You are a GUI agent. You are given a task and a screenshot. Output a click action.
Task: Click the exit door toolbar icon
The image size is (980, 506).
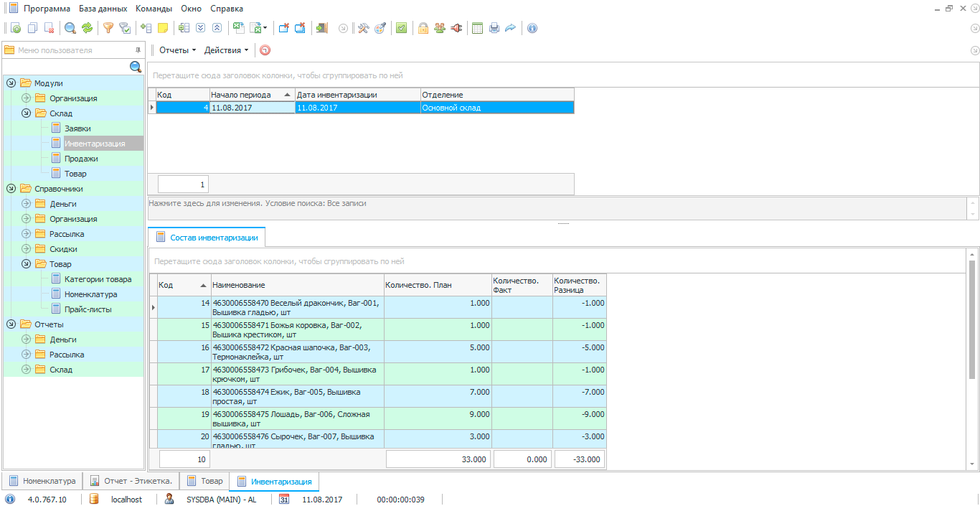point(322,28)
